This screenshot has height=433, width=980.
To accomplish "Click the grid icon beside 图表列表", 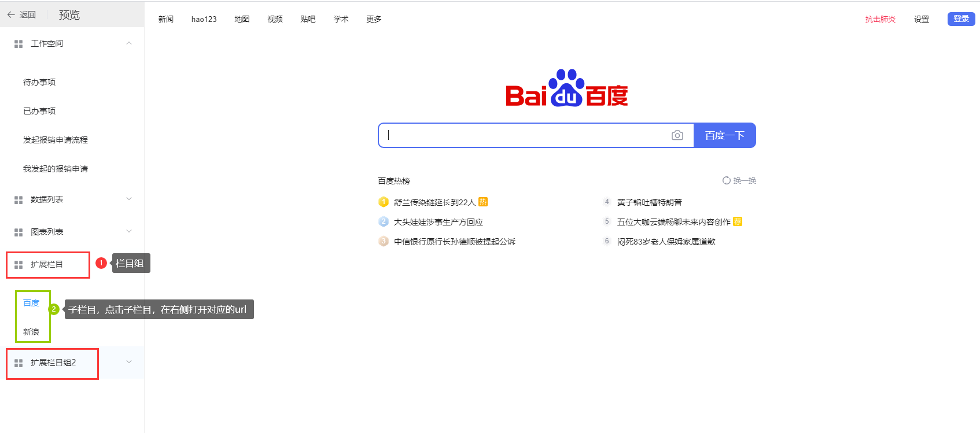I will point(19,232).
